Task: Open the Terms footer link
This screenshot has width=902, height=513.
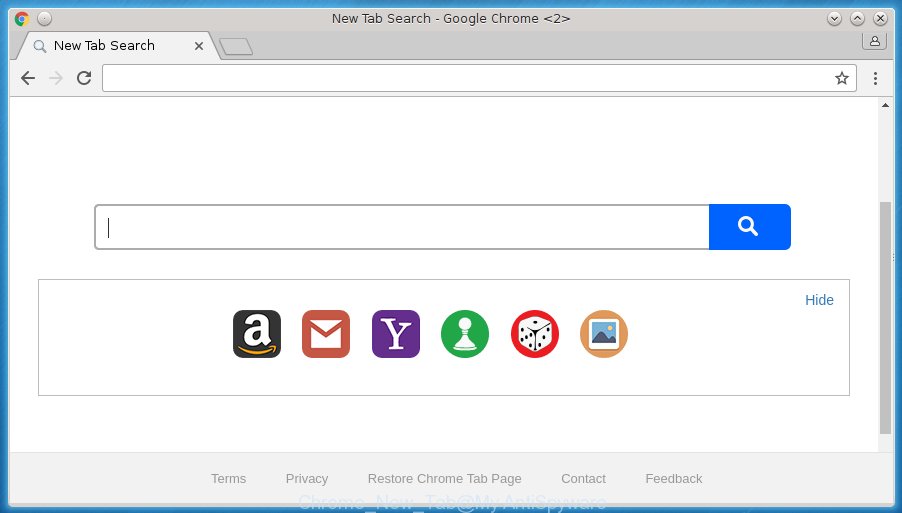Action: (x=228, y=478)
